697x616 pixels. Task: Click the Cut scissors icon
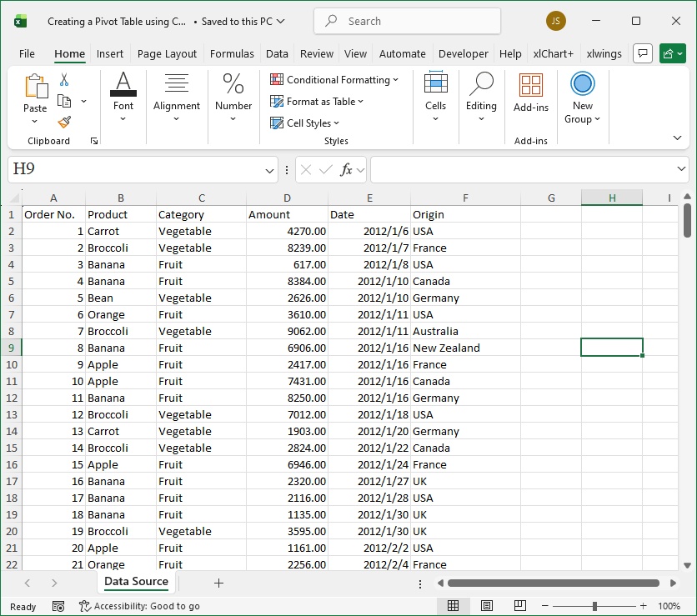click(x=64, y=80)
